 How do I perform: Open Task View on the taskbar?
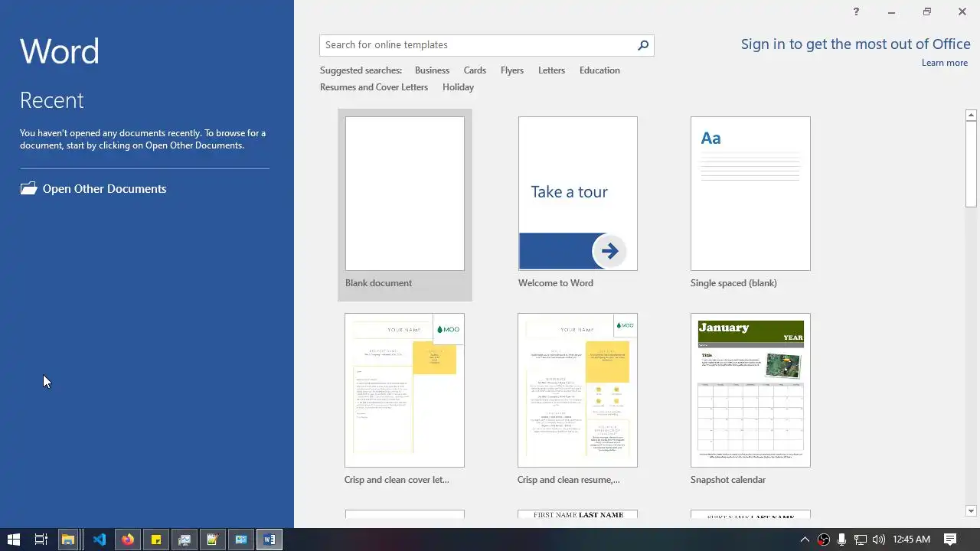[41, 540]
